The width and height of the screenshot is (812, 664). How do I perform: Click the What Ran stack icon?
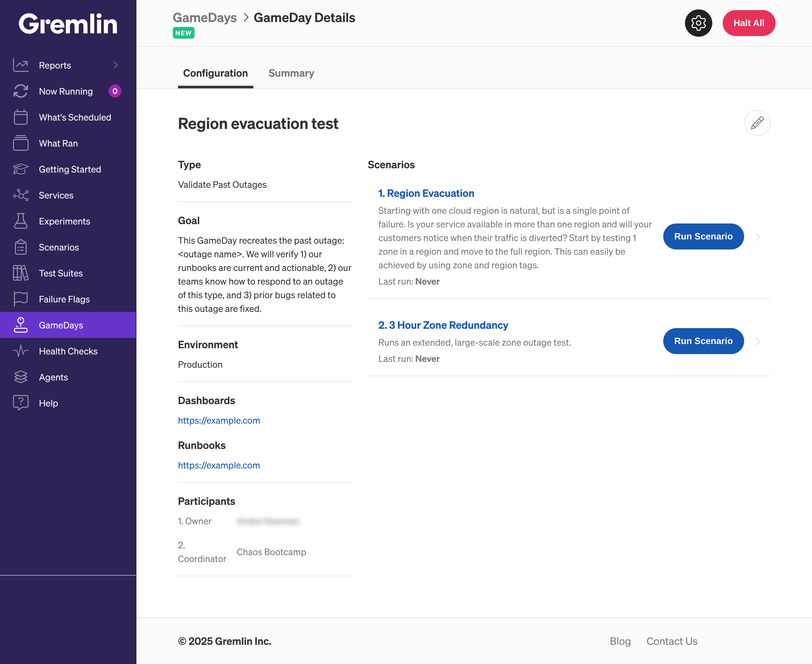point(21,143)
